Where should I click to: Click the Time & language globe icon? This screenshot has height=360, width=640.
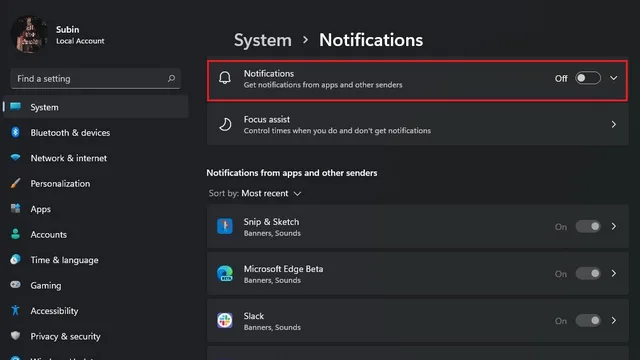[16, 259]
